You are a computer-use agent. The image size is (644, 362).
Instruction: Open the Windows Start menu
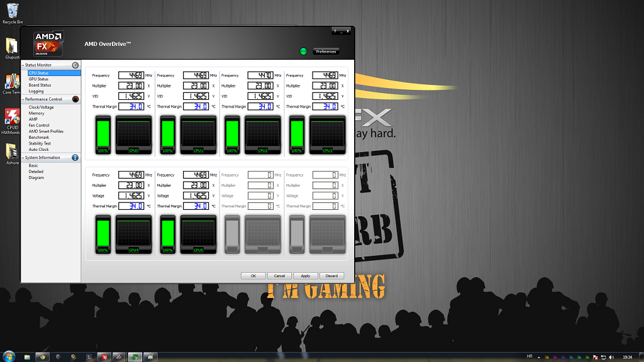pyautogui.click(x=9, y=357)
